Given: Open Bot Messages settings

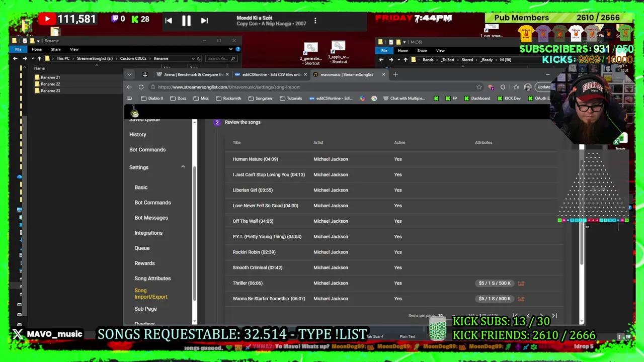Looking at the screenshot, I should pos(151,217).
